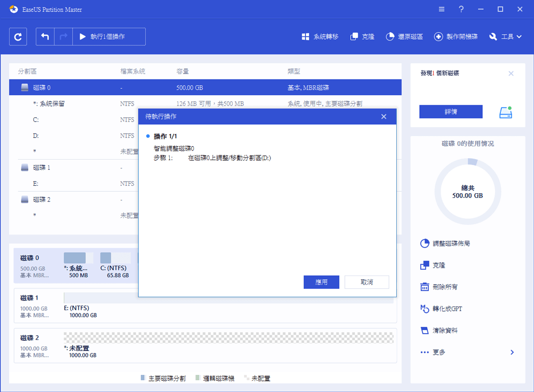
Task: Select 轉化成GPT convert option
Action: click(x=442, y=309)
